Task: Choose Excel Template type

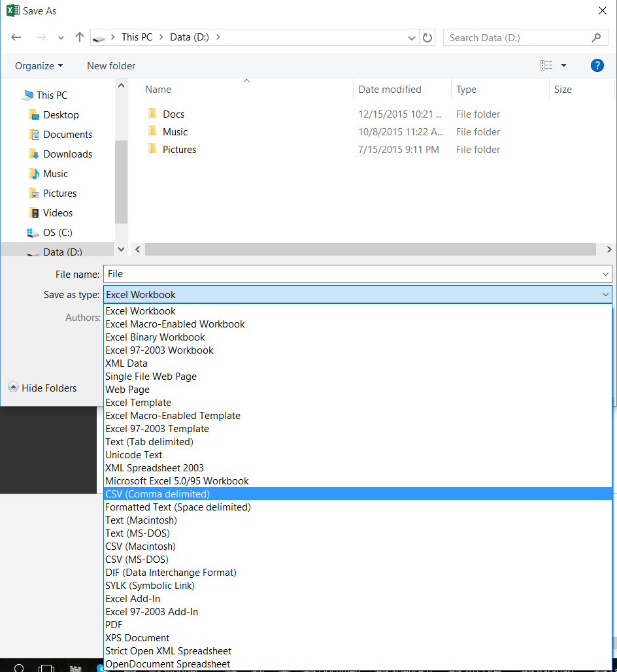Action: tap(358, 403)
